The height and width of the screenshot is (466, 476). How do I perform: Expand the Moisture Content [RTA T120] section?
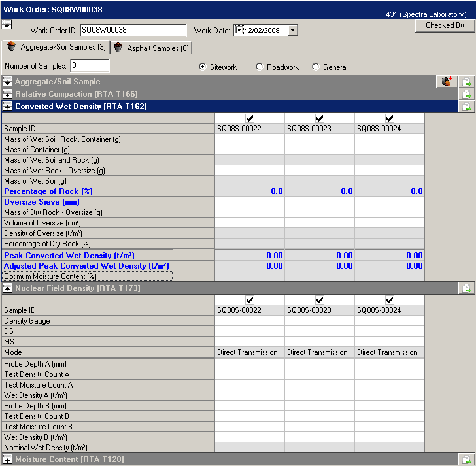click(x=7, y=459)
